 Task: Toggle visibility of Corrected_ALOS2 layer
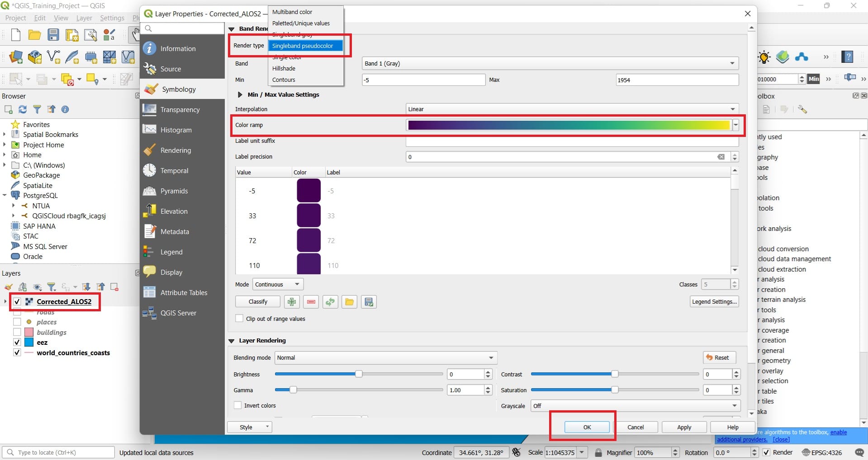[17, 301]
